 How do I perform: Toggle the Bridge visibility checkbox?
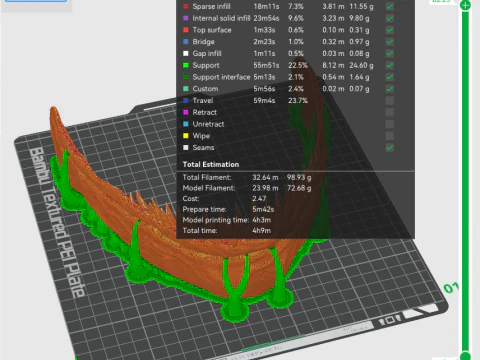click(x=389, y=42)
